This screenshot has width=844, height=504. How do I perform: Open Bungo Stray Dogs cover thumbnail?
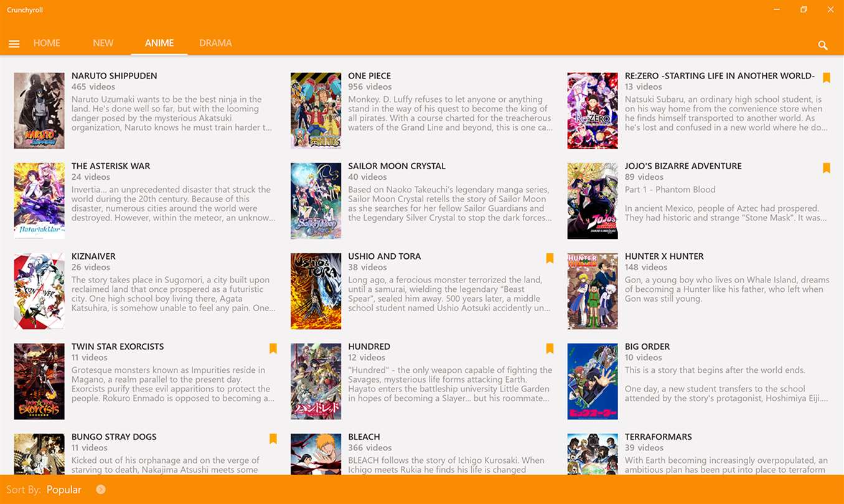(x=39, y=454)
